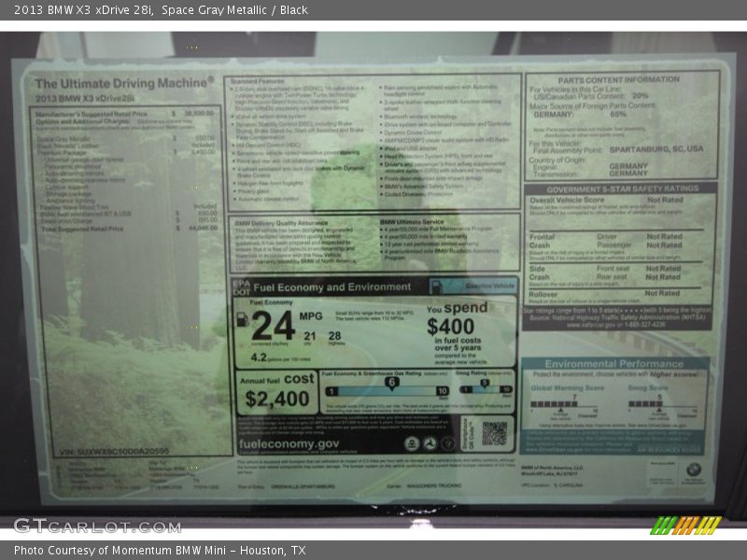Image resolution: width=747 pixels, height=560 pixels.
Task: Click The Ultimate Driving Machine heading
Action: [x=124, y=83]
